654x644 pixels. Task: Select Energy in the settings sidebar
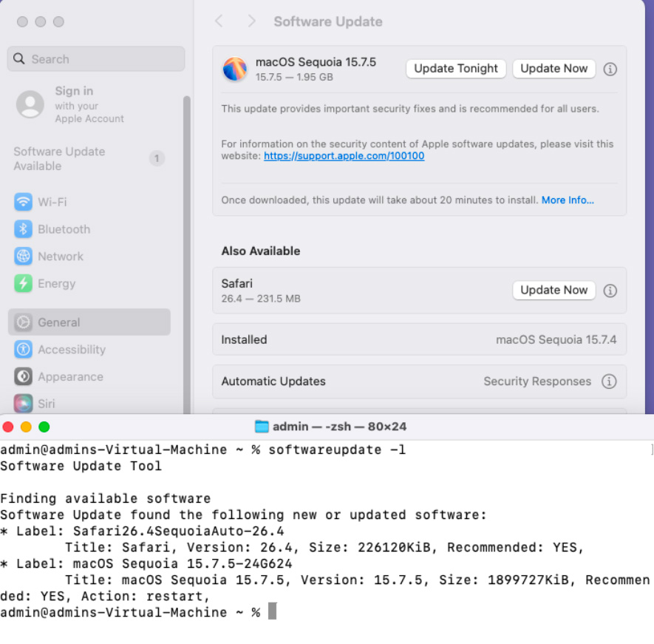point(89,283)
